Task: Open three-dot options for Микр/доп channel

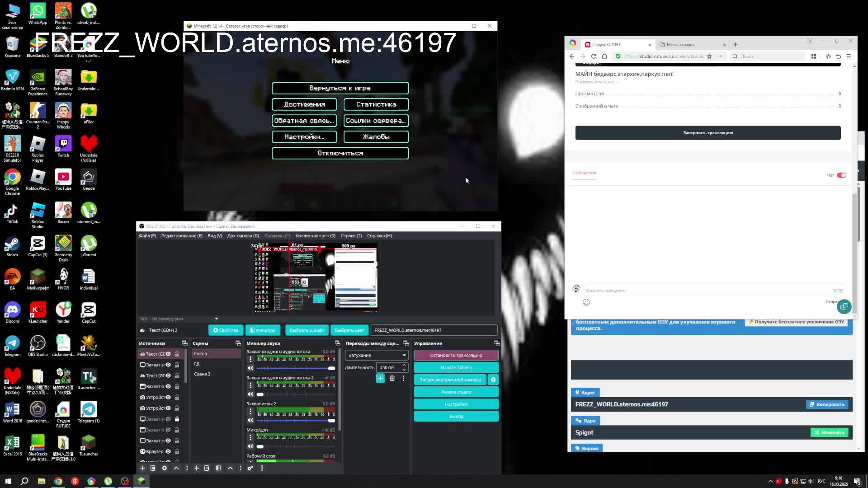Action: pos(250,437)
